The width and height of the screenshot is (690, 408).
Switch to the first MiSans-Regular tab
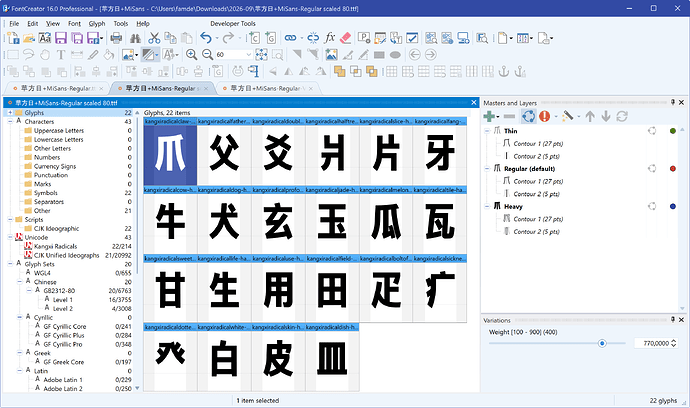[x=56, y=88]
